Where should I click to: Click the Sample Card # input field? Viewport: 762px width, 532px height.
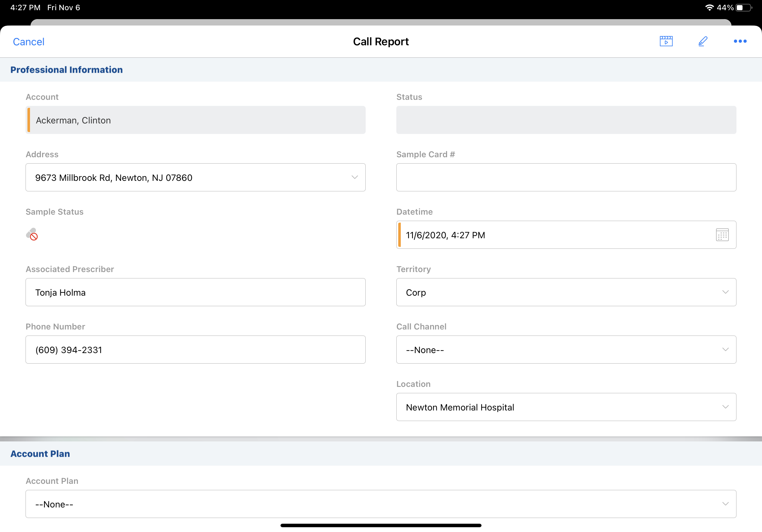[566, 177]
